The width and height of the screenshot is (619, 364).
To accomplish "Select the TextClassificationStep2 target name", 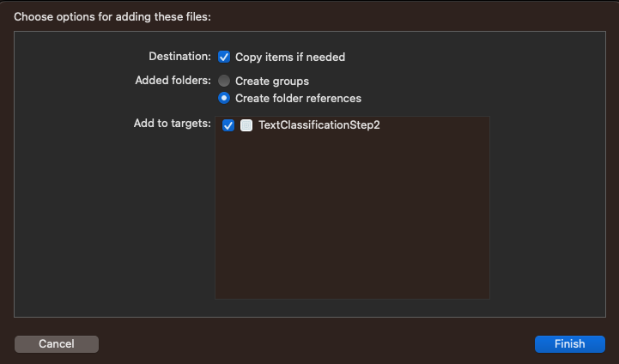I will point(319,125).
